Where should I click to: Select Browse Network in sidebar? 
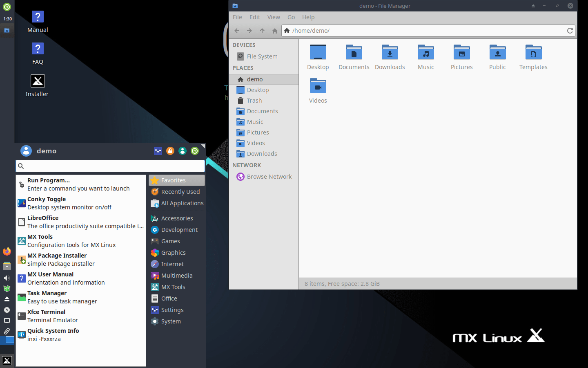pyautogui.click(x=264, y=177)
